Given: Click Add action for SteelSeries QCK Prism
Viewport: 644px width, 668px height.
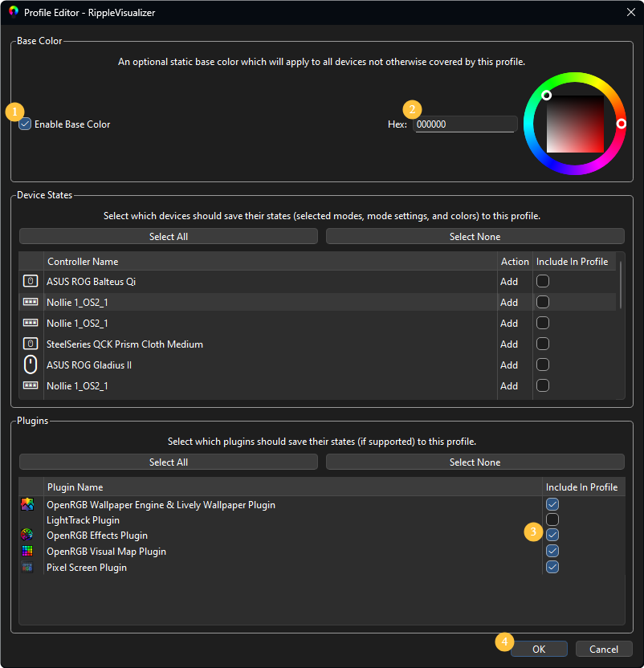Looking at the screenshot, I should (509, 344).
